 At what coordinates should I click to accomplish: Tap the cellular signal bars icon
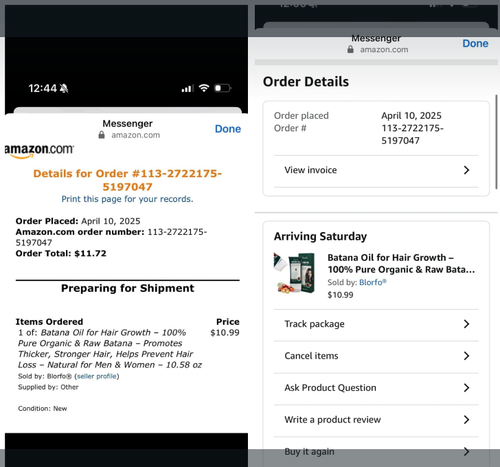[x=188, y=89]
